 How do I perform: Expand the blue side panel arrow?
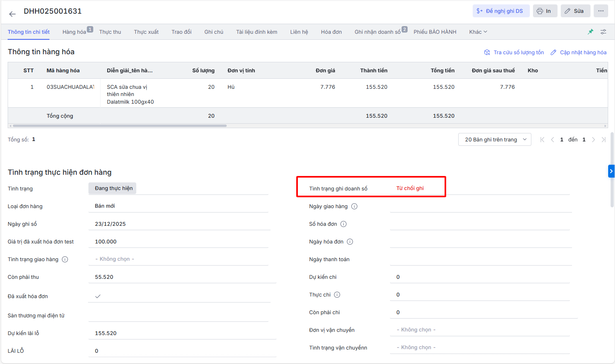611,171
